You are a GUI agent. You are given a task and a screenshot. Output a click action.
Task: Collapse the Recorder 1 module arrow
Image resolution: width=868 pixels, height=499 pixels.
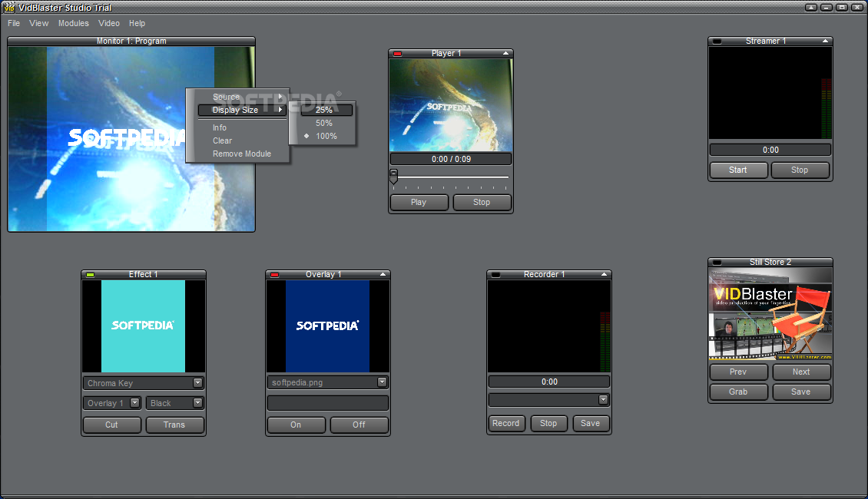coord(604,274)
